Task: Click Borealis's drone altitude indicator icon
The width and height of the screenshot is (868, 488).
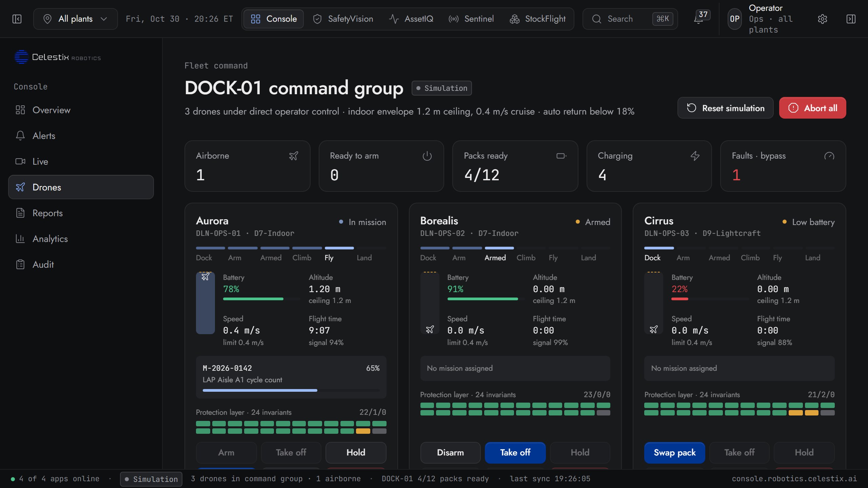Action: (430, 329)
